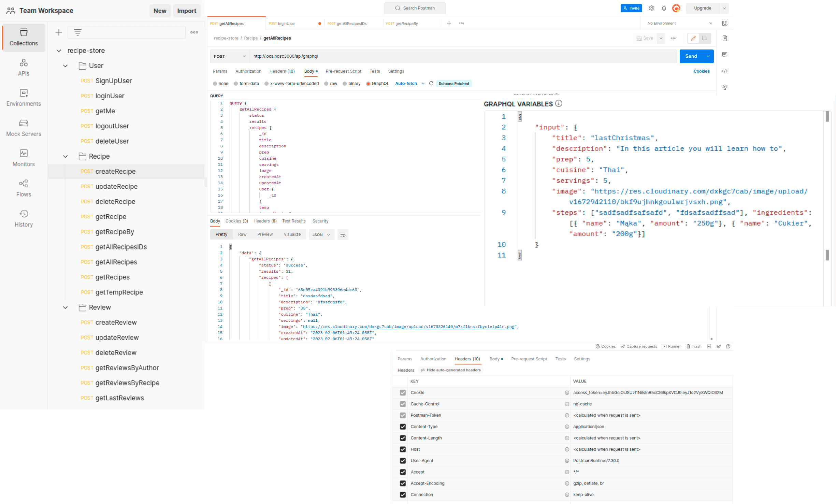Select the binary body type radio
The image size is (836, 504).
(x=345, y=84)
